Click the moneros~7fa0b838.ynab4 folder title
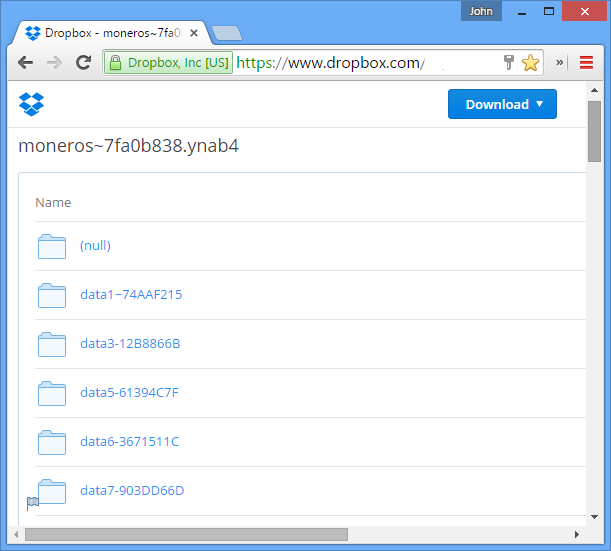The width and height of the screenshot is (611, 551). tap(129, 146)
